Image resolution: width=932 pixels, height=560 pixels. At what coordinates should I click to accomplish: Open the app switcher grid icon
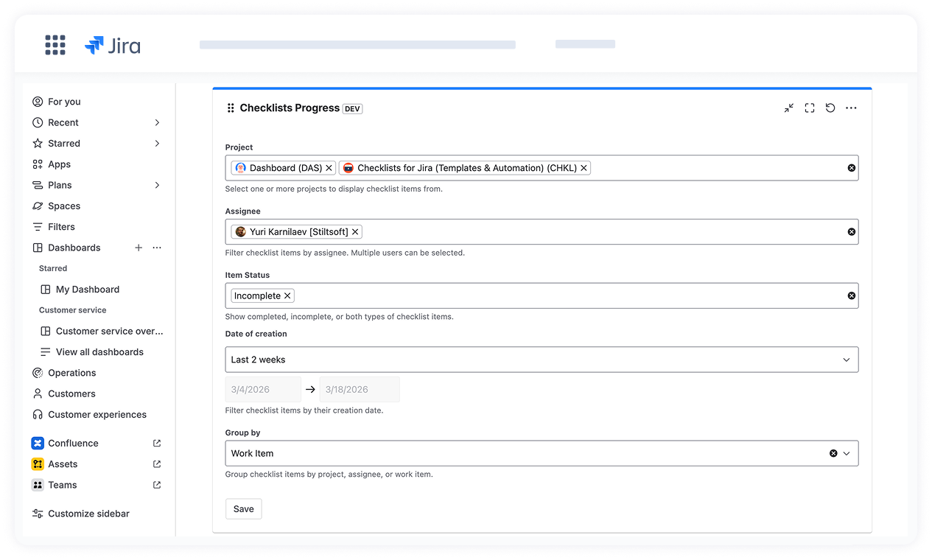point(55,45)
